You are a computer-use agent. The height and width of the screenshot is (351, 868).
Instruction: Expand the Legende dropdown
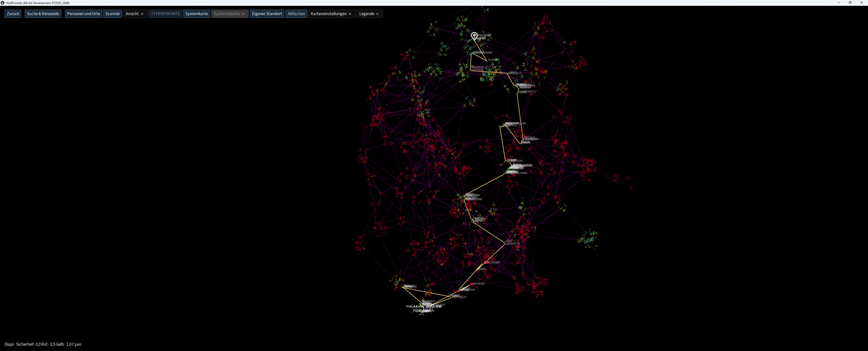pyautogui.click(x=370, y=14)
